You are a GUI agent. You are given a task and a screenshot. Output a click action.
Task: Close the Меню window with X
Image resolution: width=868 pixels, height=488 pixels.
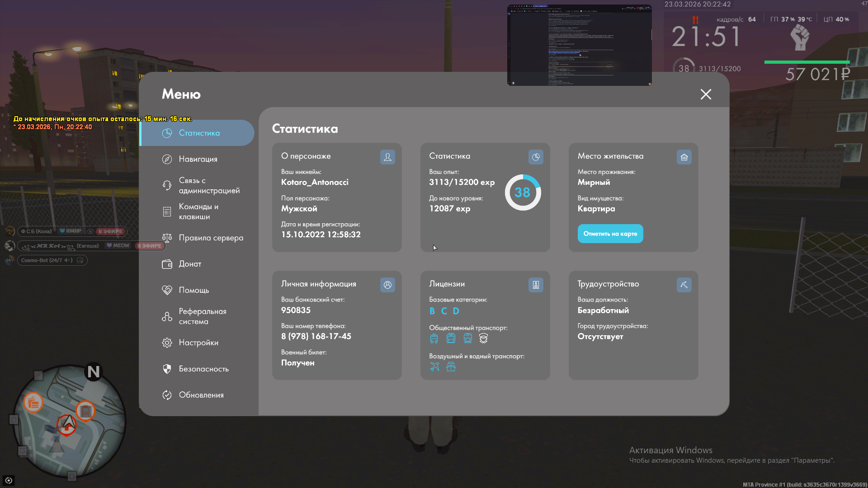coord(706,94)
